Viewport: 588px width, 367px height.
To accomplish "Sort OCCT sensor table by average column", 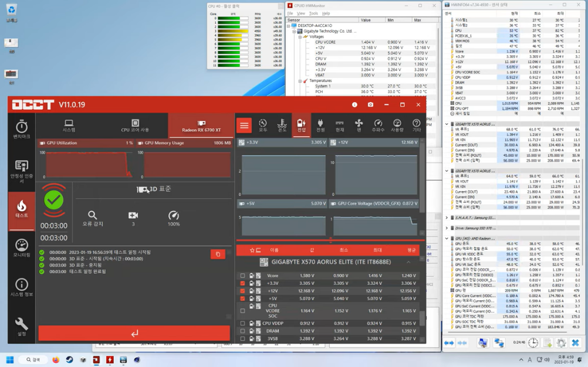I will coord(411,250).
